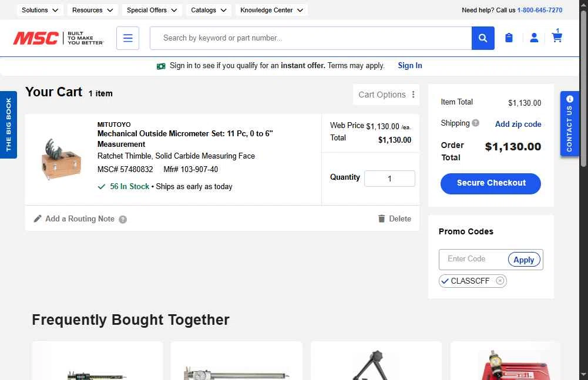Click the Add zip code link
Viewport: 588px width, 380px height.
(x=518, y=124)
